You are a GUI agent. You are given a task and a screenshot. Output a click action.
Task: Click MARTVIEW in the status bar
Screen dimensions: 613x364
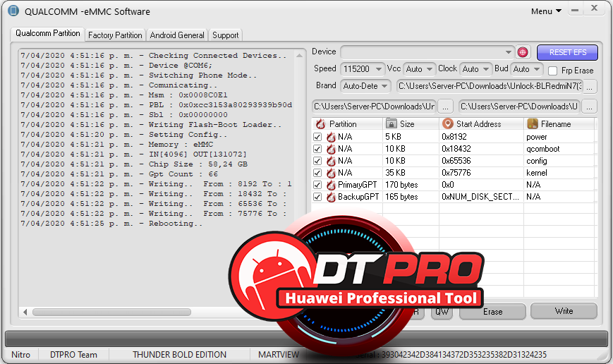click(279, 355)
